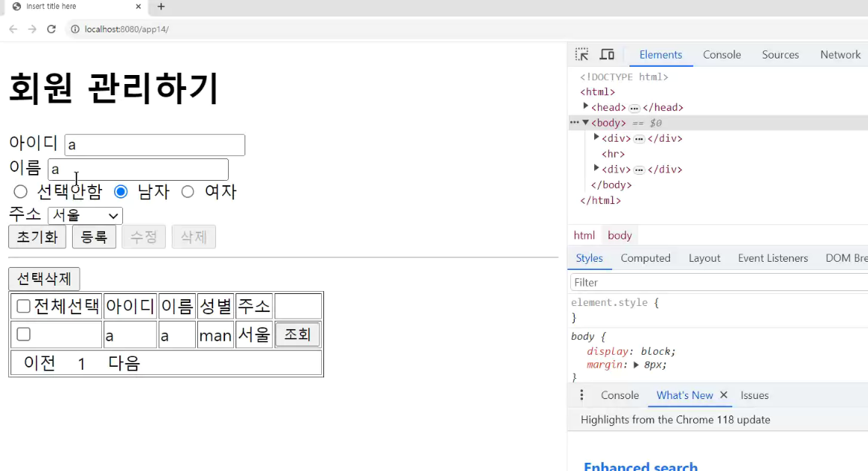The height and width of the screenshot is (471, 868).
Task: Open the three-dot actions on body node
Action: point(575,122)
